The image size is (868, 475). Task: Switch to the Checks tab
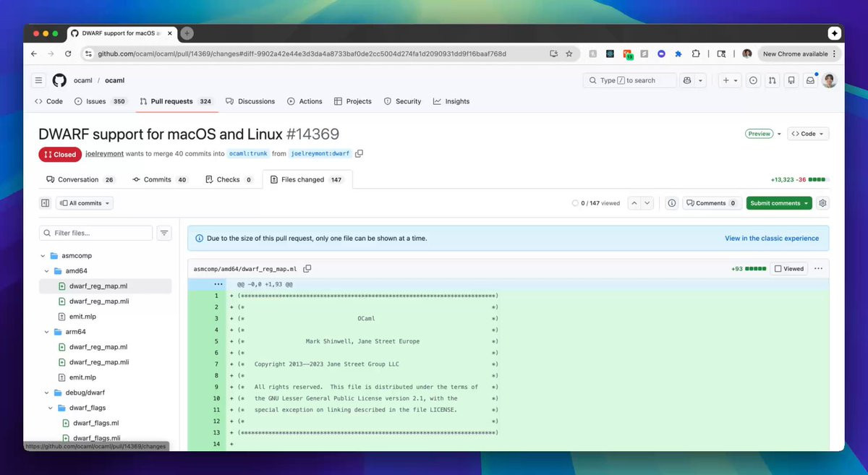[229, 179]
